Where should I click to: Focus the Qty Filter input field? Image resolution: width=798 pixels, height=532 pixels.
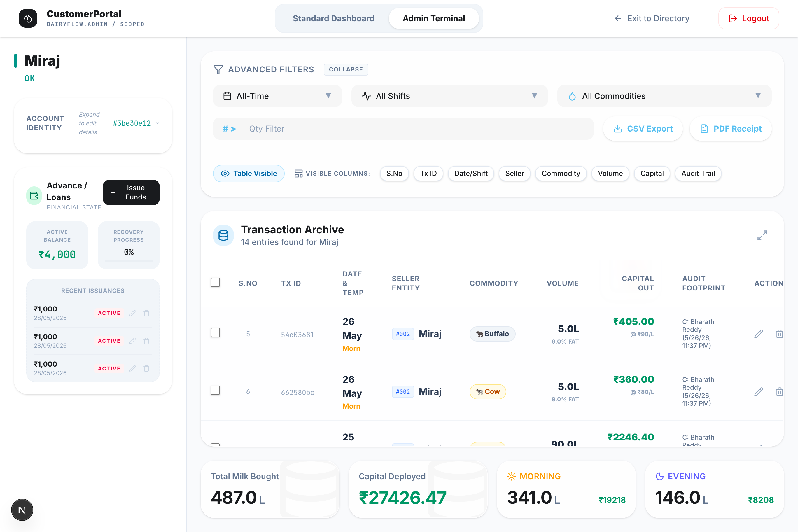403,129
